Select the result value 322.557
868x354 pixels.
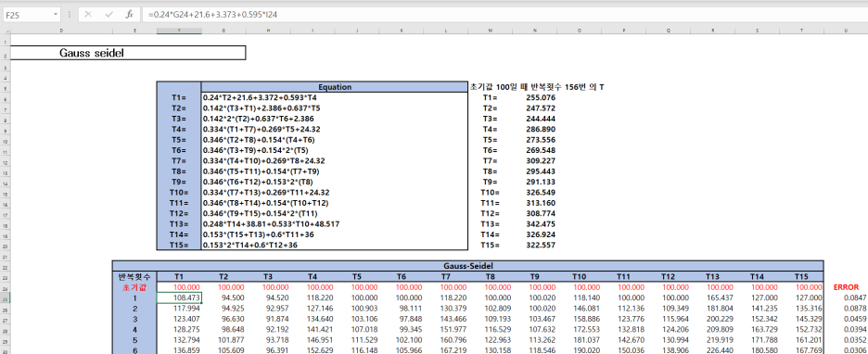pos(541,245)
